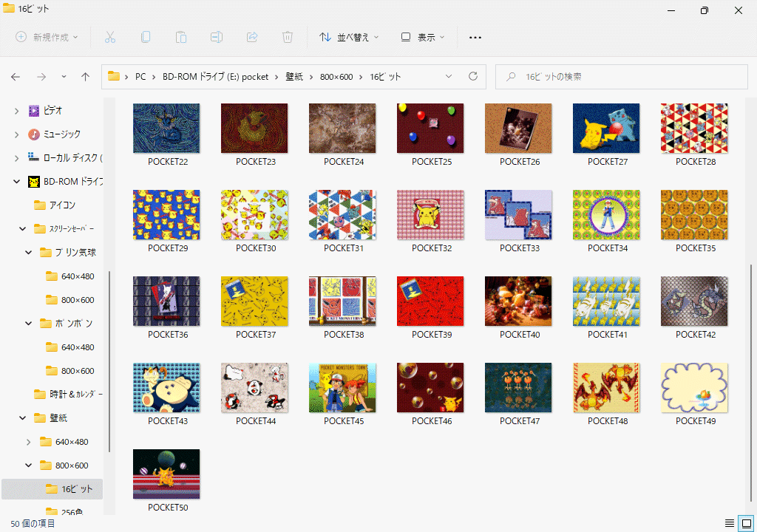Expand the ビデオ tree node
The height and width of the screenshot is (532, 757).
click(16, 111)
